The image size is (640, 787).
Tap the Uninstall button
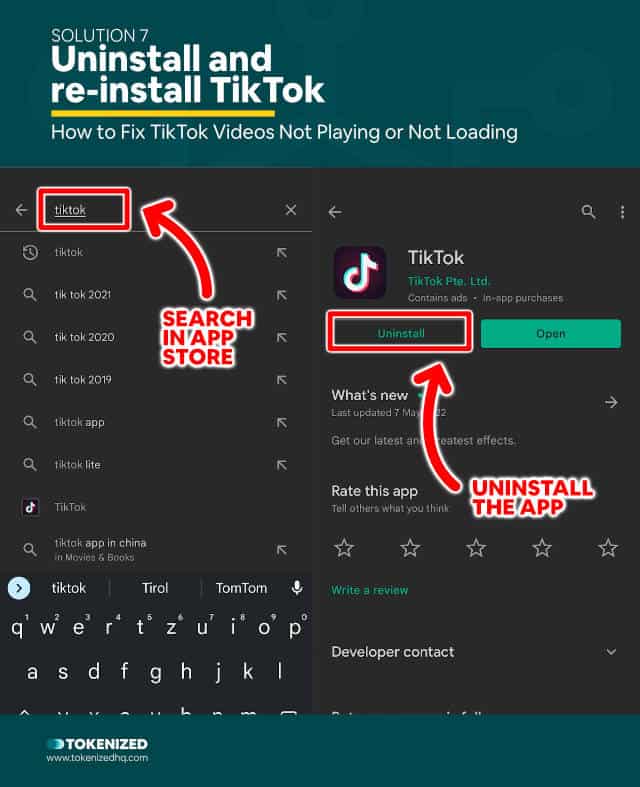pos(400,333)
